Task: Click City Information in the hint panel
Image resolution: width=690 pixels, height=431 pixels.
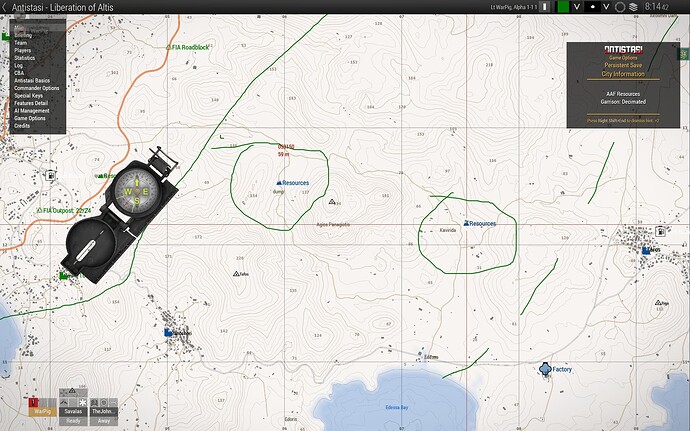Action: click(x=623, y=74)
